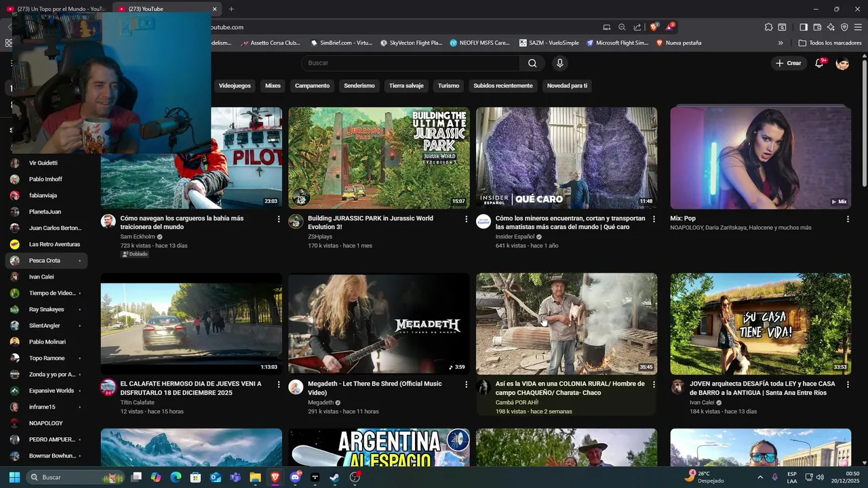868x488 pixels.
Task: Click the YouTube search magnifier button
Action: coord(532,63)
